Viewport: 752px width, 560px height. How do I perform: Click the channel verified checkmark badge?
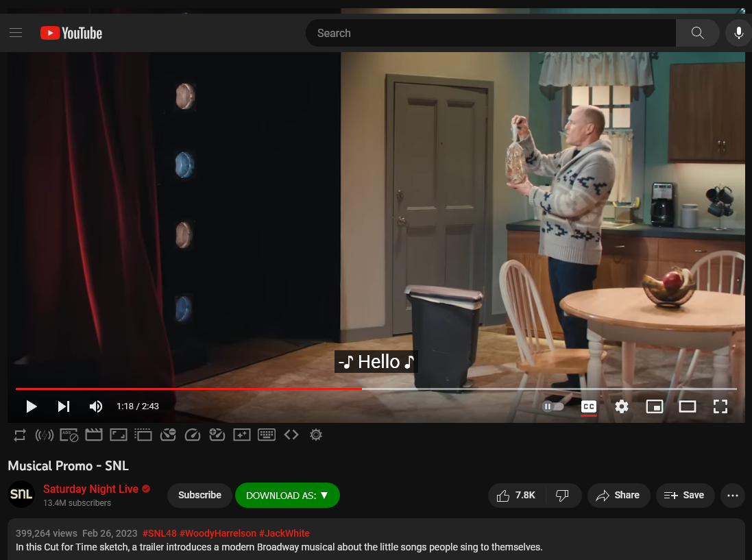(146, 489)
